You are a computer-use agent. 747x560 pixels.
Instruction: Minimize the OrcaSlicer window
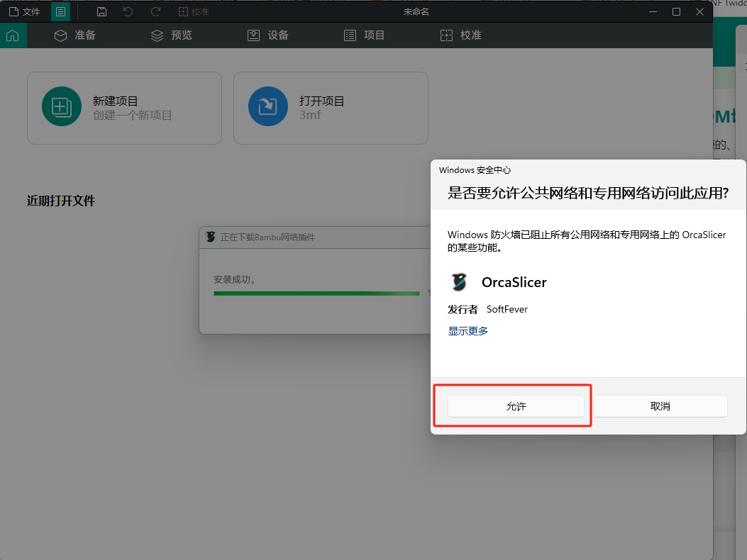pos(653,11)
